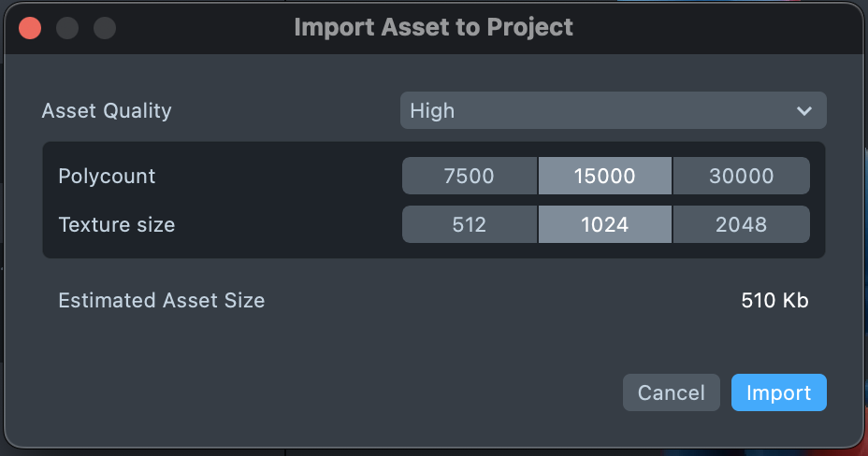Click the 510 Kb size value

pyautogui.click(x=774, y=300)
